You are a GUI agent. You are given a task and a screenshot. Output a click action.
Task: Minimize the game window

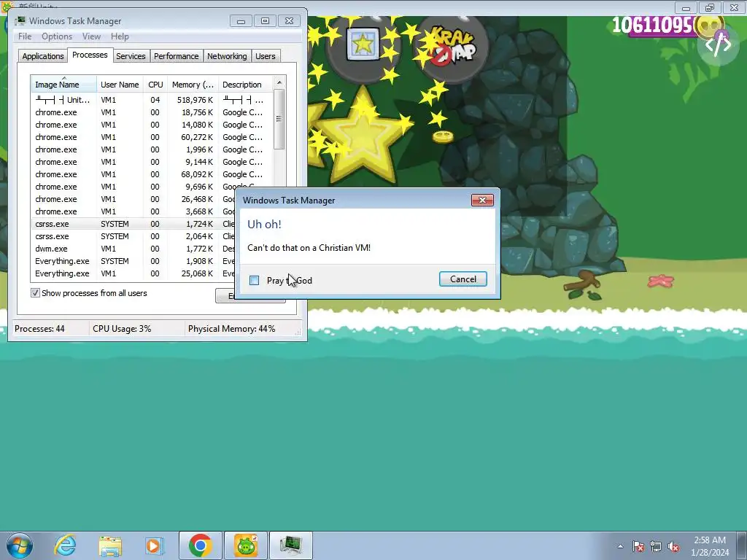point(686,7)
